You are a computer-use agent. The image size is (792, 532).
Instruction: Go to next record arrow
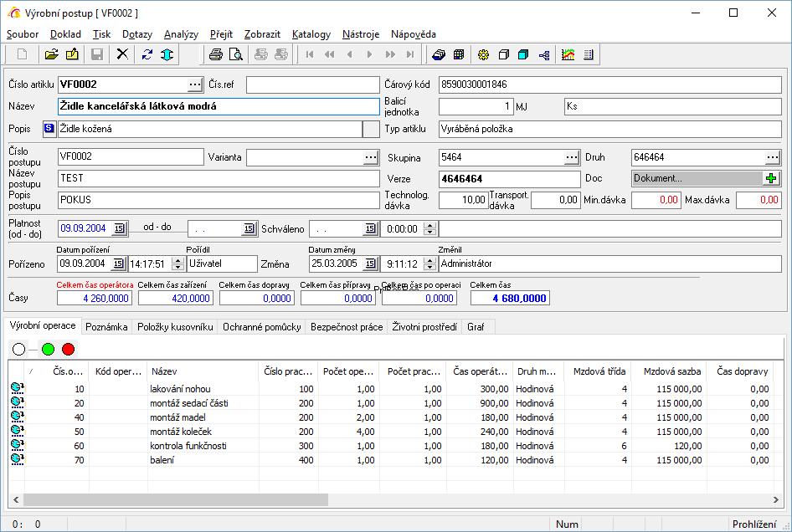pyautogui.click(x=370, y=54)
